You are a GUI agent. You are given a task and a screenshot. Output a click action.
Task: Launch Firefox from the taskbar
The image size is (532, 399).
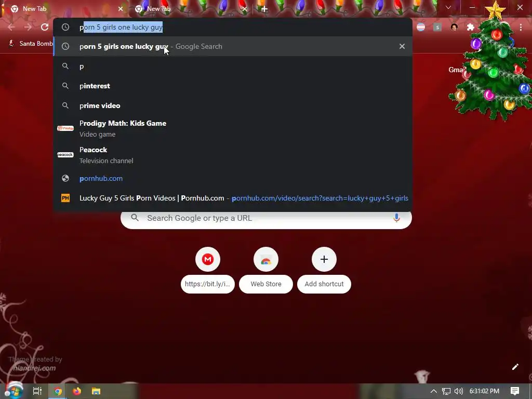[77, 391]
